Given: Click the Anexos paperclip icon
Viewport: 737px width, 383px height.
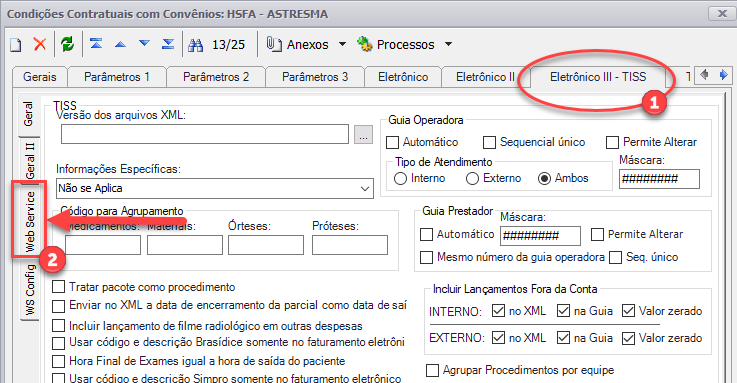Looking at the screenshot, I should click(274, 44).
